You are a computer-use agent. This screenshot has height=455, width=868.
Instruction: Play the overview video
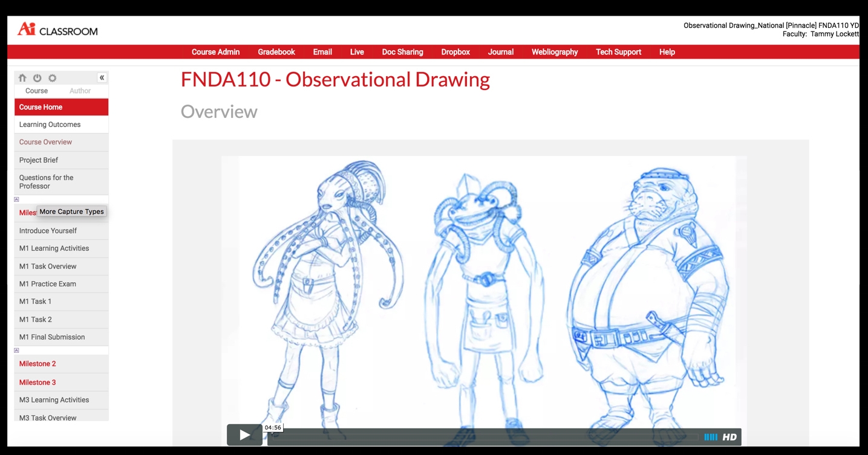point(244,435)
